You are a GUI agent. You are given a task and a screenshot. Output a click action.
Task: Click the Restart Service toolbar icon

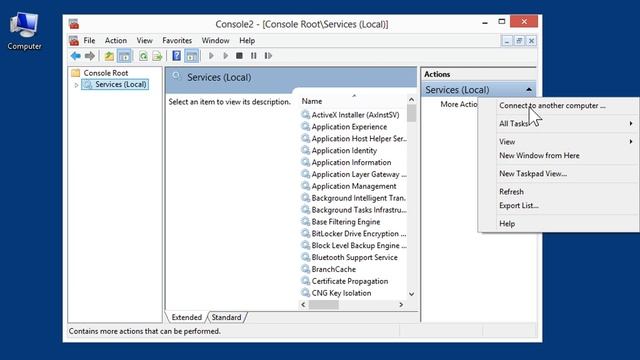pyautogui.click(x=268, y=56)
